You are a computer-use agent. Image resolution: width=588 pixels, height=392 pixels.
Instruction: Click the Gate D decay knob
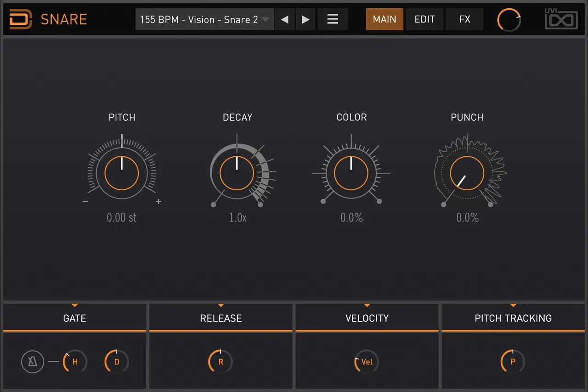tap(117, 362)
